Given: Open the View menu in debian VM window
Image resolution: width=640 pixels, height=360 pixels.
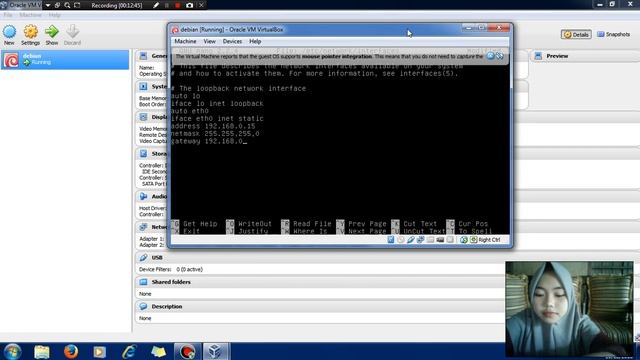Looking at the screenshot, I should point(209,42).
